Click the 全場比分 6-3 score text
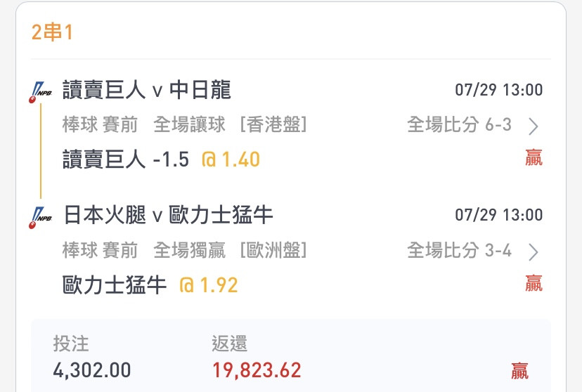This screenshot has height=392, width=582. (459, 124)
